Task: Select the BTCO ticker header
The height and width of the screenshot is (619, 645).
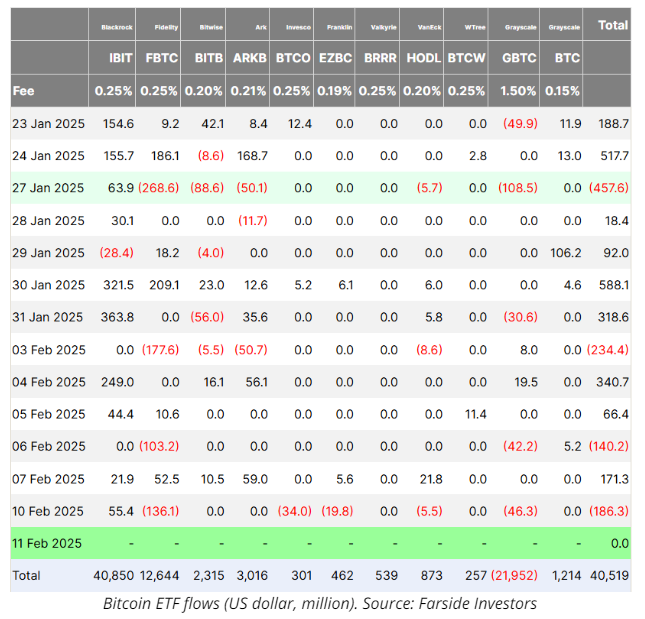Action: [293, 58]
